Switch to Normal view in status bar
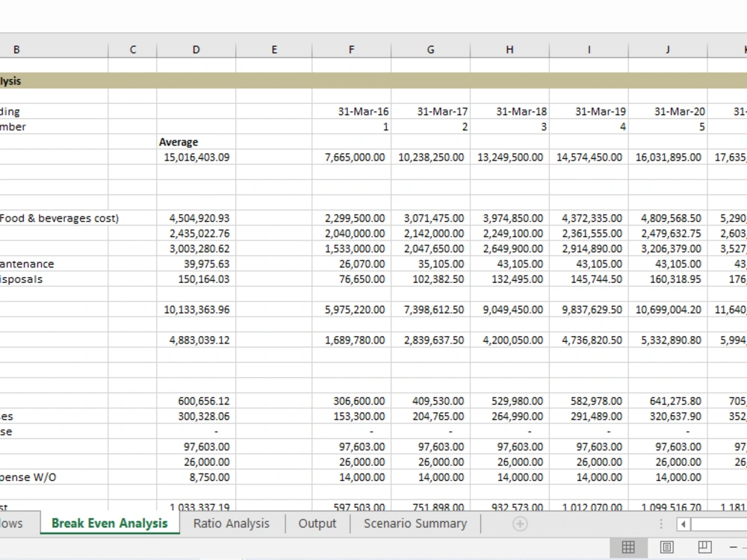747x560 pixels. pyautogui.click(x=628, y=547)
